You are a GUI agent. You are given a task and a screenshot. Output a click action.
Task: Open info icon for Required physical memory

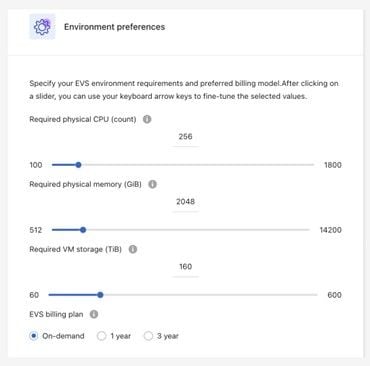click(152, 184)
